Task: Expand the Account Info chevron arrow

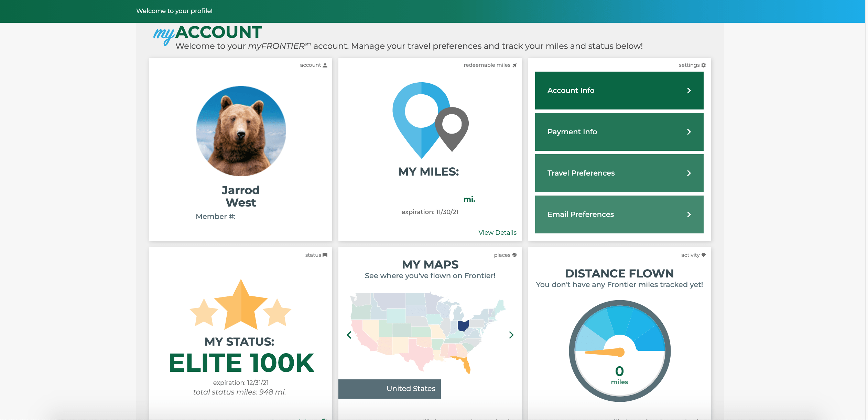Action: click(689, 91)
